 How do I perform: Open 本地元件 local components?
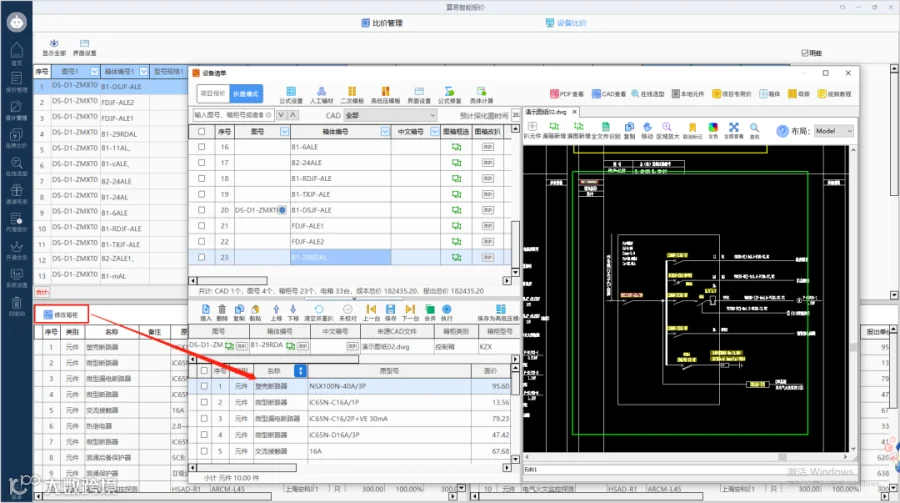[688, 94]
